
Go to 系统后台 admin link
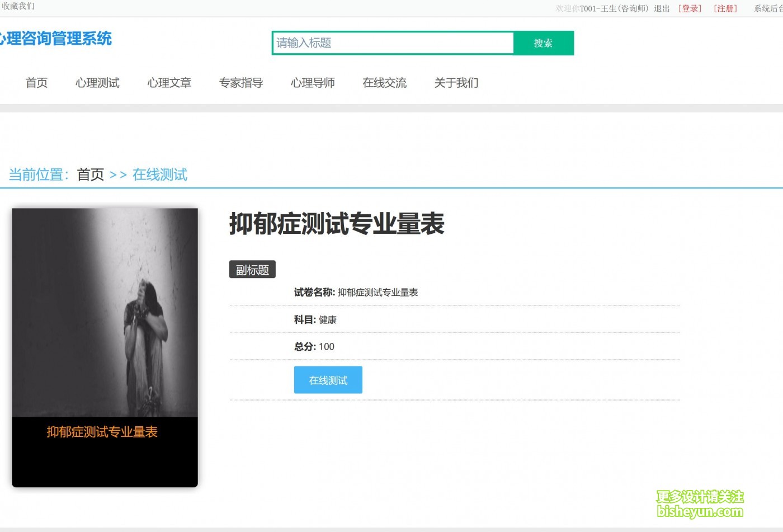768,8
